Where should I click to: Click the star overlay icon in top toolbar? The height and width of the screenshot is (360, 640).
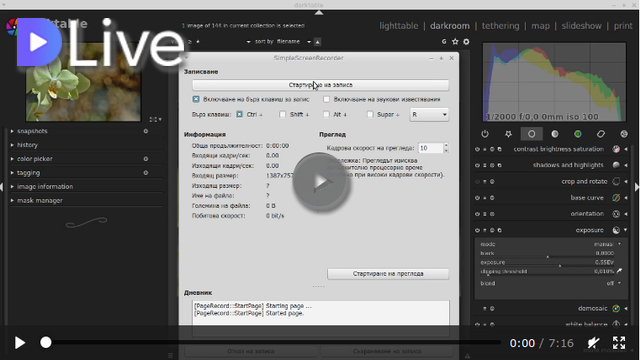pos(455,42)
